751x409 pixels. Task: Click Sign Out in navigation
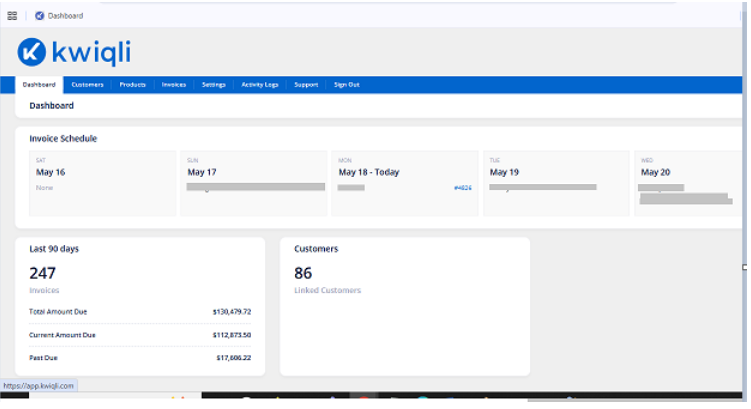coord(347,85)
